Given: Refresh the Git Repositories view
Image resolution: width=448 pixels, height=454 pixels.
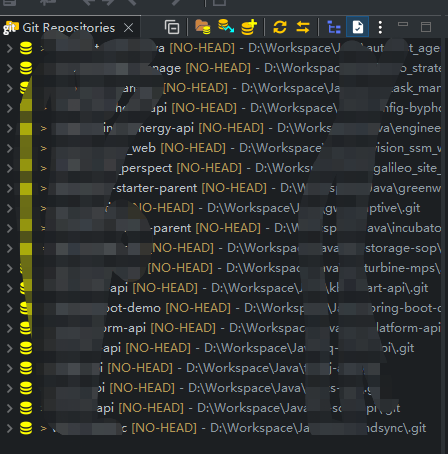Looking at the screenshot, I should pos(280,27).
